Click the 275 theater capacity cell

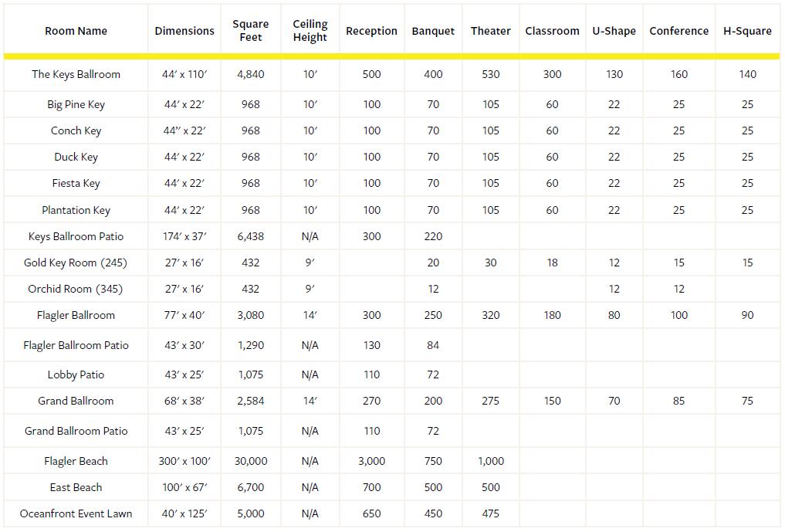pos(491,401)
